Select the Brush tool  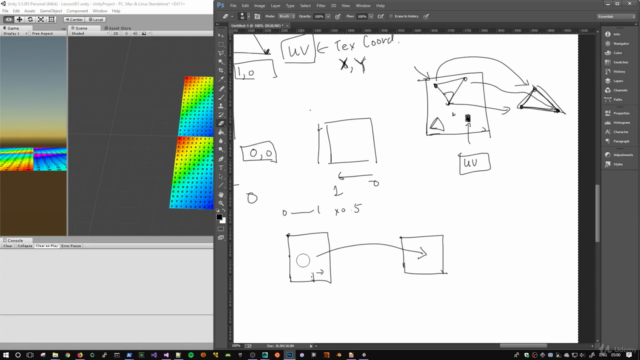(221, 97)
